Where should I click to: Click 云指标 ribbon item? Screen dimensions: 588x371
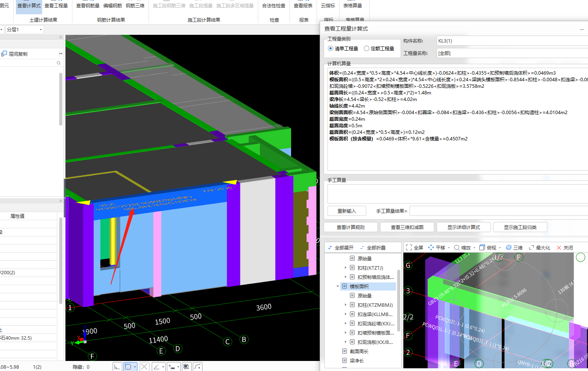click(x=328, y=6)
